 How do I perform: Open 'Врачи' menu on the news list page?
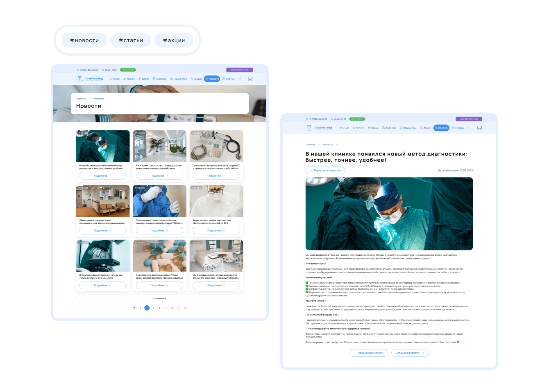point(144,79)
